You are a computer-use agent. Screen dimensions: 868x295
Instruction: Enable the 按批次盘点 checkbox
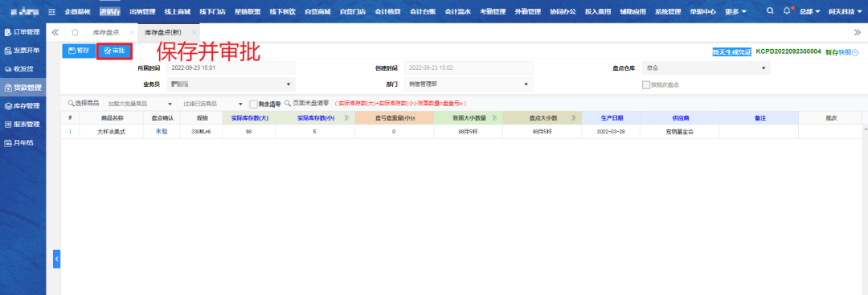coord(645,84)
